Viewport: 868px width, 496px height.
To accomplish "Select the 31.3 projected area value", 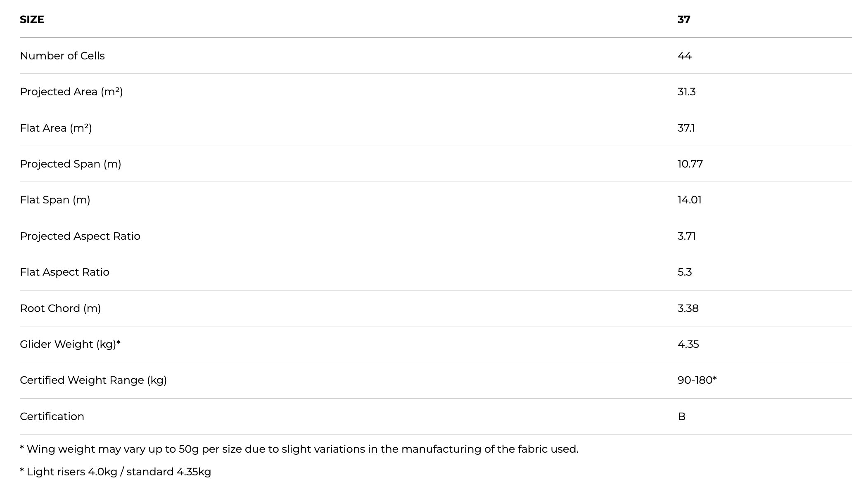I will [686, 92].
